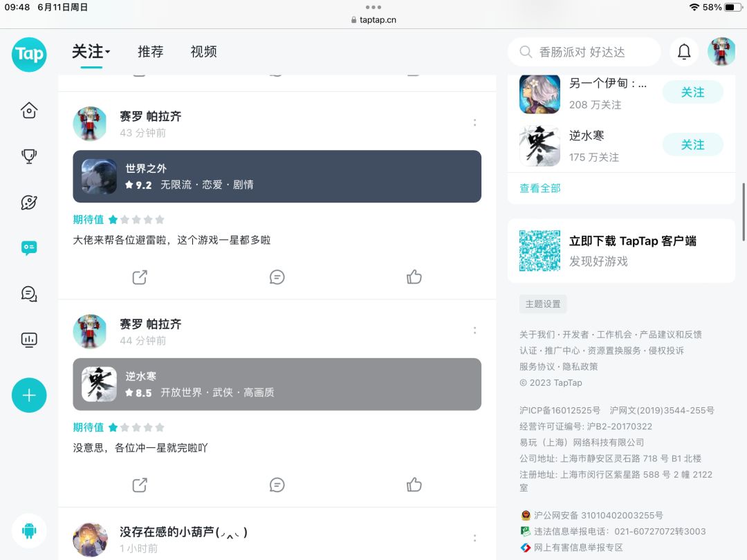The height and width of the screenshot is (560, 747).
Task: Open 网上有害信息举报专区 link
Action: (x=578, y=548)
